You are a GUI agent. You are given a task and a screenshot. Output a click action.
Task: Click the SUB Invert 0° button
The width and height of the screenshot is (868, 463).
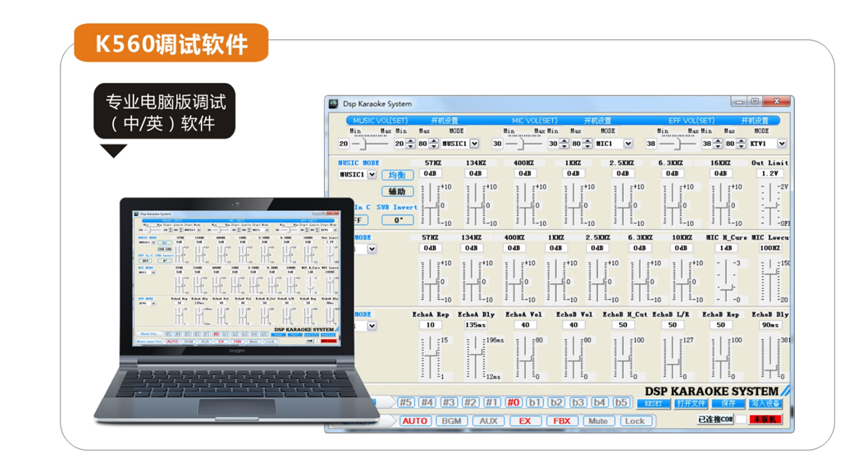[x=397, y=220]
